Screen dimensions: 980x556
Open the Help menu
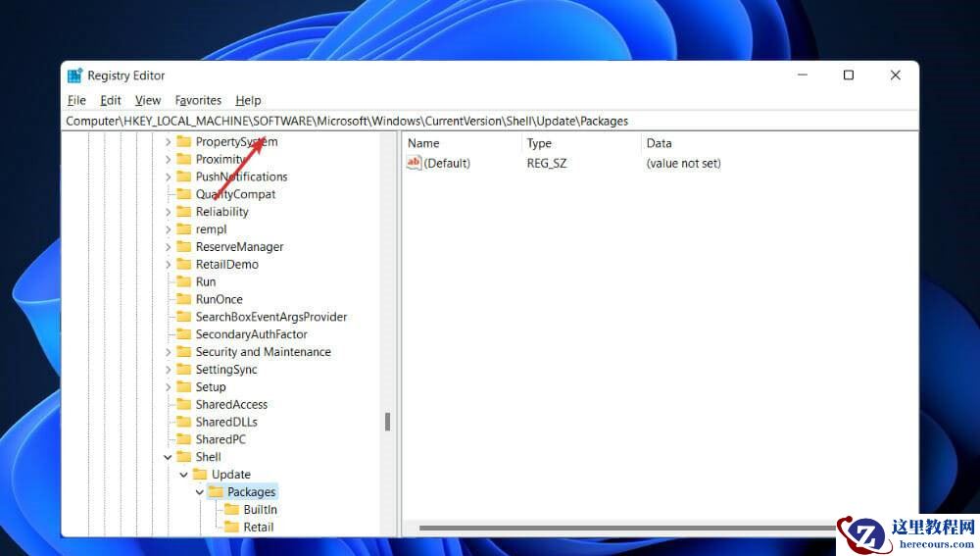coord(248,100)
